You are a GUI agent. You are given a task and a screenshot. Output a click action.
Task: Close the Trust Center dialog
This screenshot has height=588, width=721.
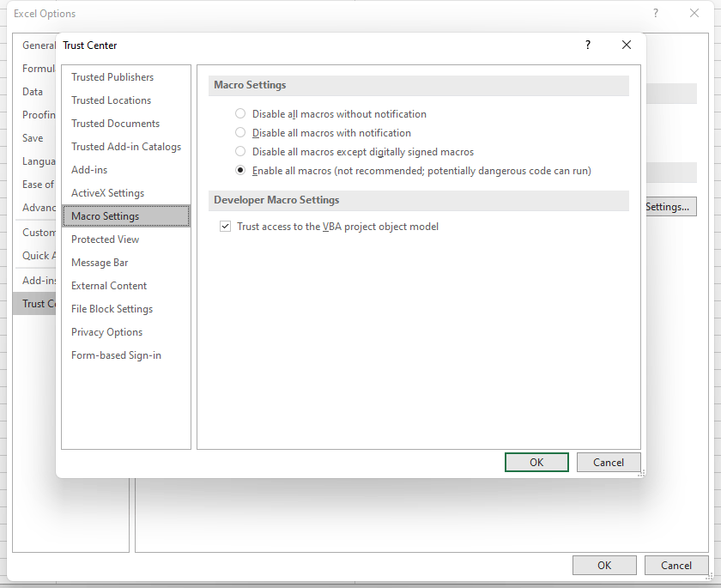click(627, 45)
